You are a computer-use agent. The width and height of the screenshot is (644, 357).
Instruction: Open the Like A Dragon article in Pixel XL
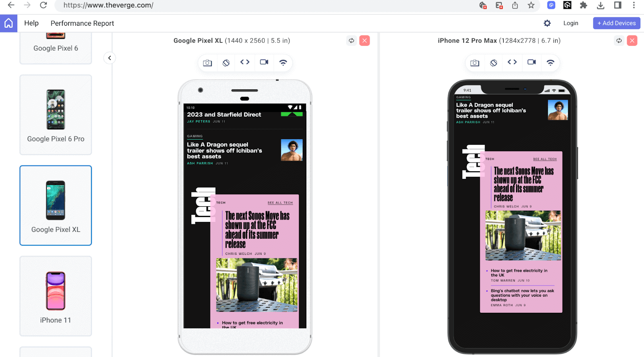225,150
